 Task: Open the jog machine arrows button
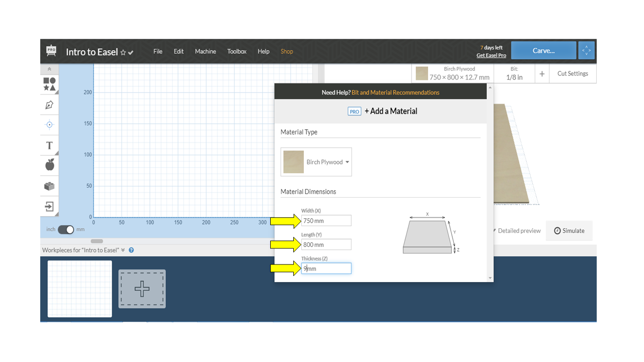coord(587,50)
